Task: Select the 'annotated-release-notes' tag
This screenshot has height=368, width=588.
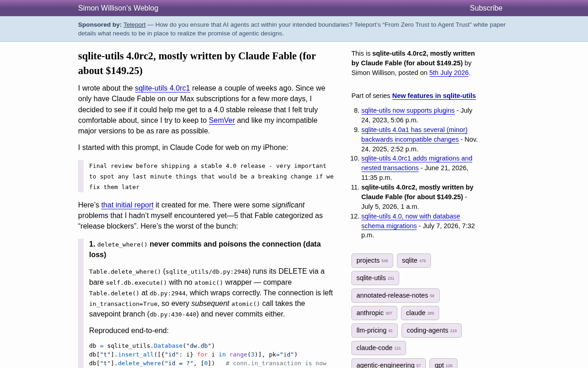Action: [396, 296]
